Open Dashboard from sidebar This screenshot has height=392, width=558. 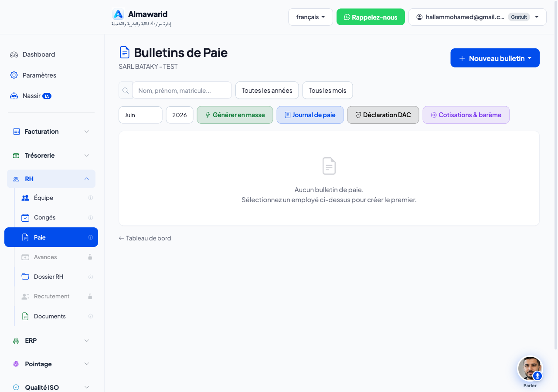[51, 54]
